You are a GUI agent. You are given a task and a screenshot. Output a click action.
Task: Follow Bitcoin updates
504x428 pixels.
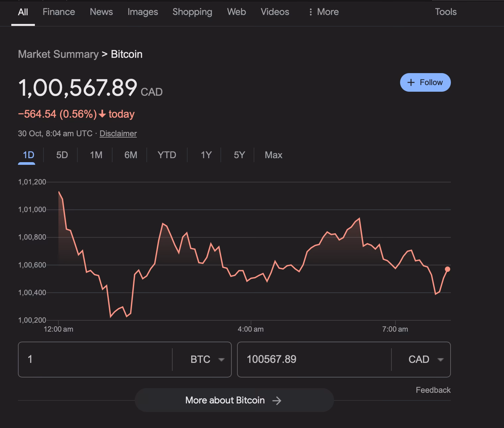425,82
